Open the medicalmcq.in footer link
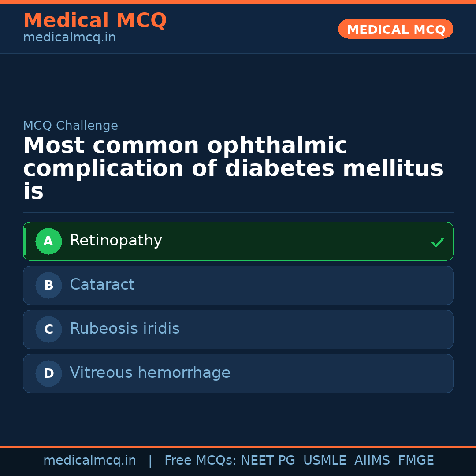 pyautogui.click(x=90, y=460)
